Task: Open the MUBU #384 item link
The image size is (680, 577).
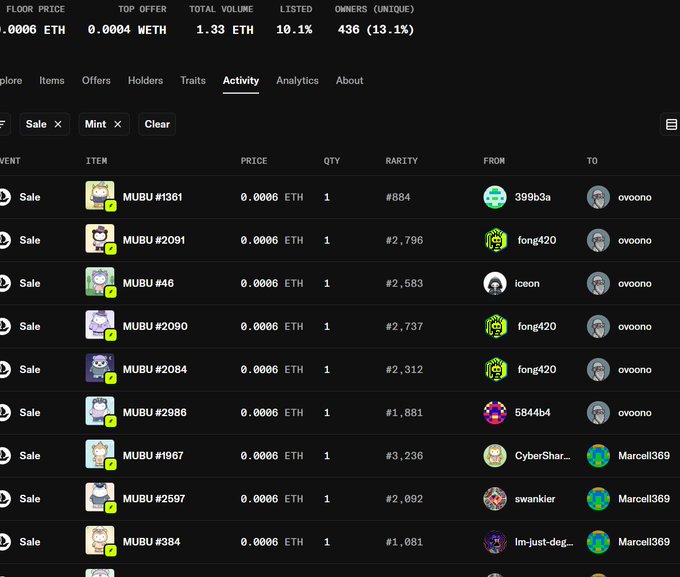Action: [x=151, y=542]
